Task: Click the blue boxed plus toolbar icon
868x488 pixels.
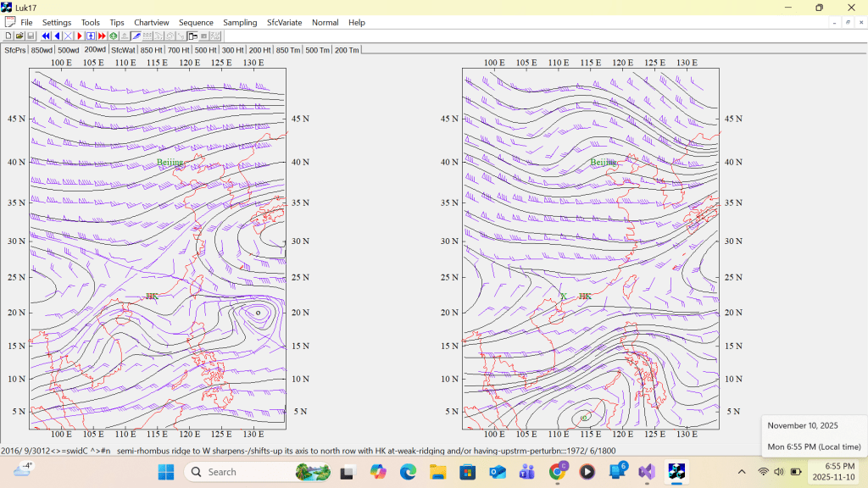Action: click(x=91, y=36)
